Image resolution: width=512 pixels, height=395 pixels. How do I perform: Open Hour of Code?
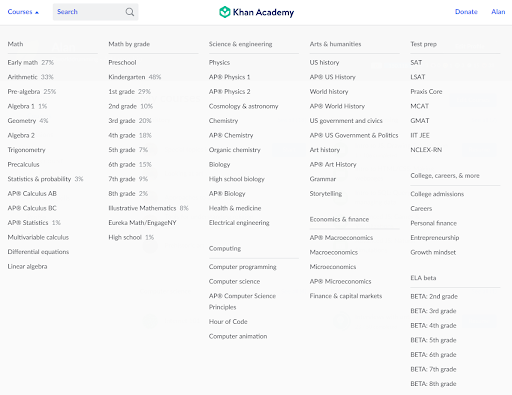pyautogui.click(x=228, y=322)
